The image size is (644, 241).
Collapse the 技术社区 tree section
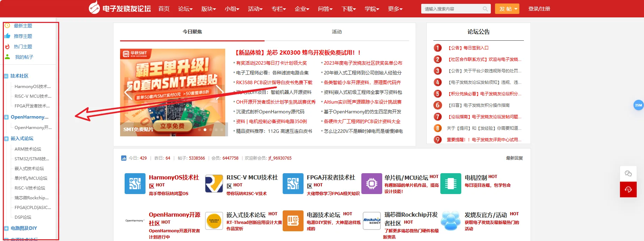(x=6, y=76)
